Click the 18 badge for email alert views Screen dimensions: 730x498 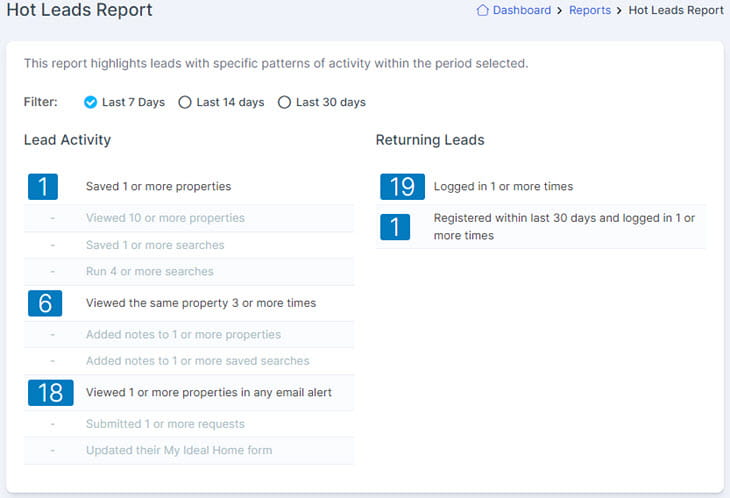pyautogui.click(x=50, y=392)
